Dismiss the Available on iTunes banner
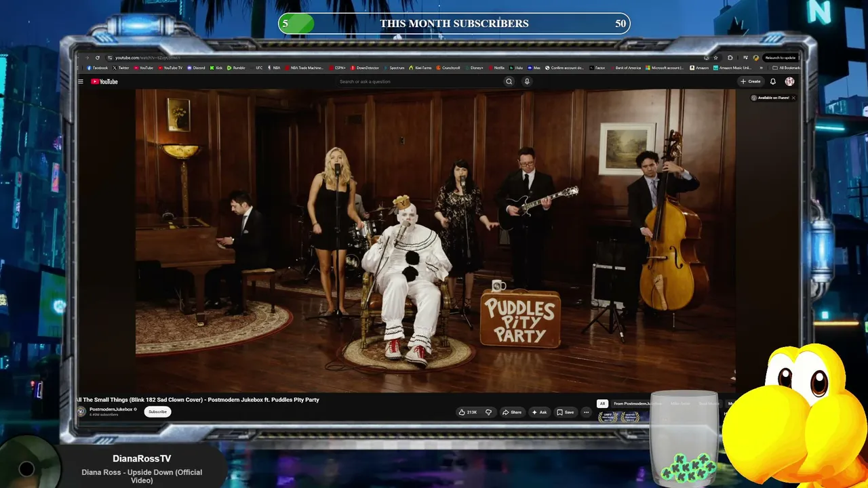Screen dimensions: 868x488 (793, 98)
